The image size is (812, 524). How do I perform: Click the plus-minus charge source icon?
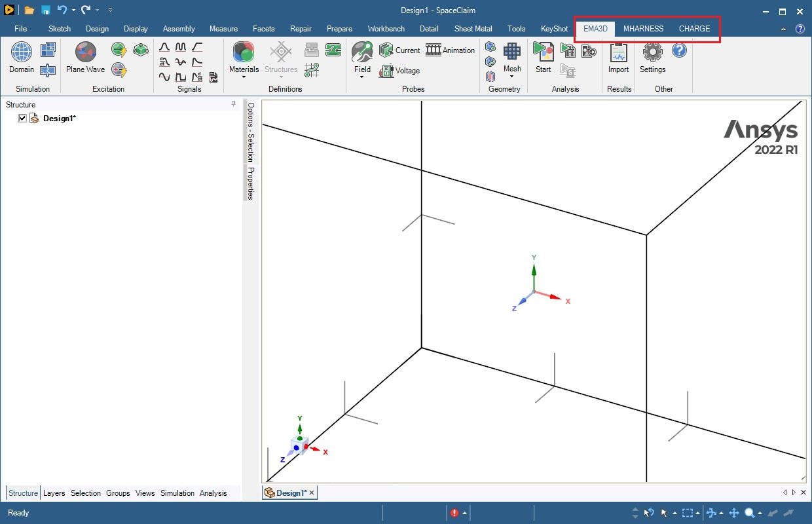click(119, 69)
